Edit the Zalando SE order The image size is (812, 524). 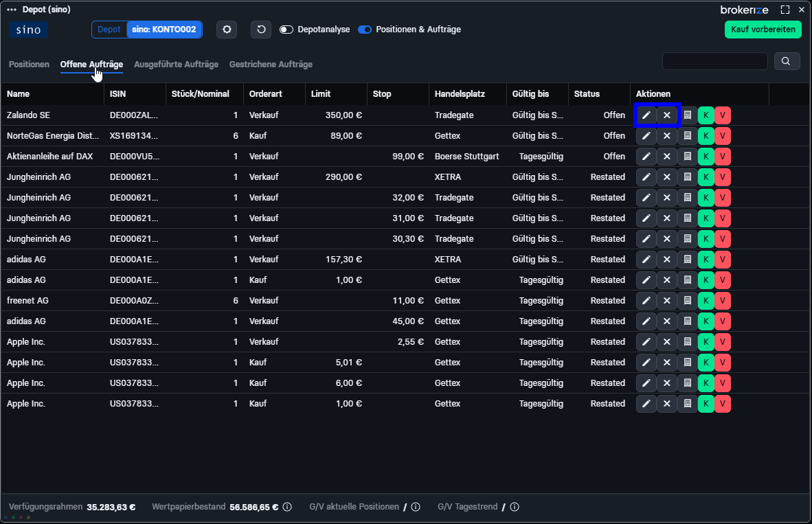[646, 115]
